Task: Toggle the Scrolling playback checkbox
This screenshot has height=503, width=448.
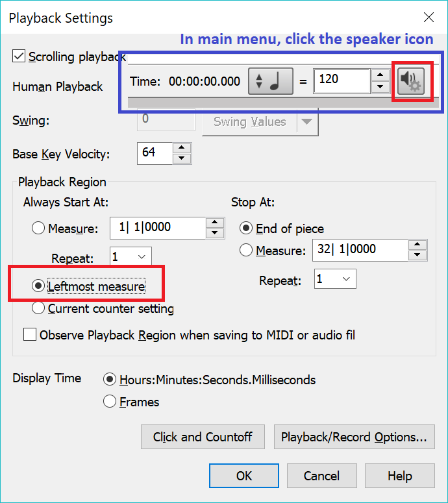Action: point(19,56)
